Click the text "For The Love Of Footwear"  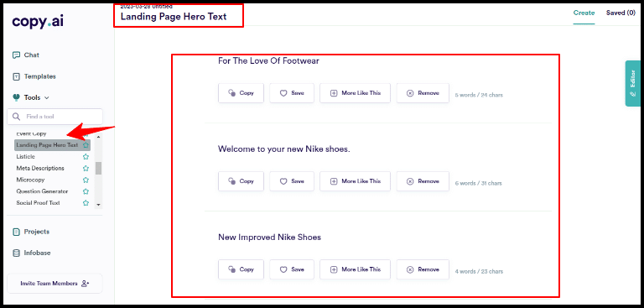coord(268,61)
